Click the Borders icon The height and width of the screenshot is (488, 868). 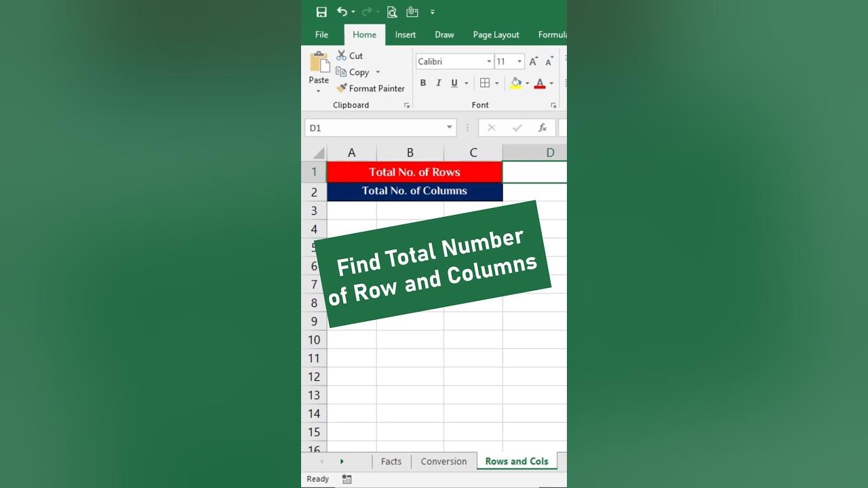pyautogui.click(x=485, y=83)
